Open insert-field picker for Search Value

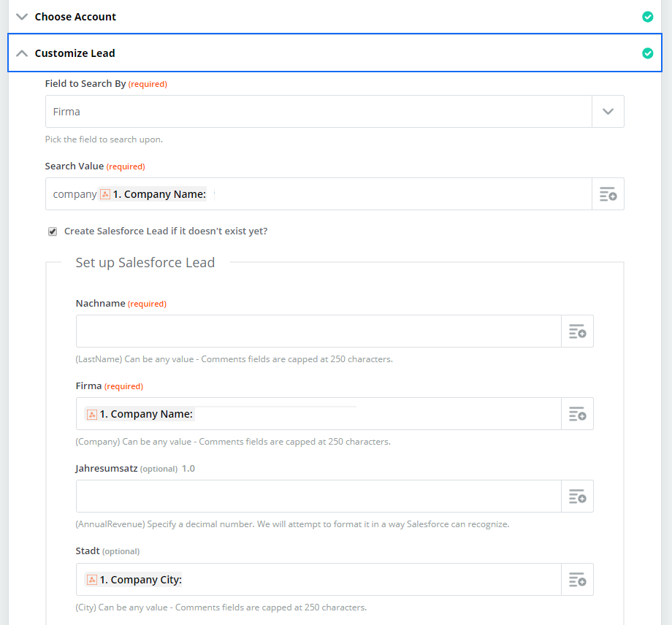tap(608, 194)
